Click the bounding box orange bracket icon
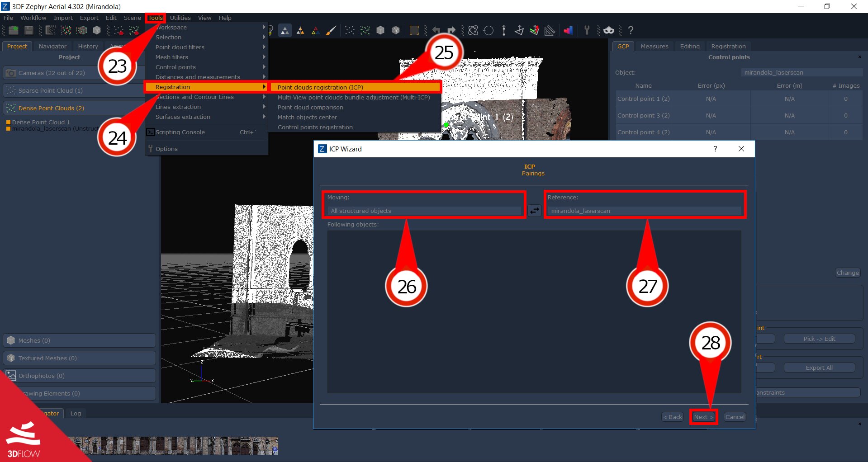868x462 pixels. (x=414, y=30)
